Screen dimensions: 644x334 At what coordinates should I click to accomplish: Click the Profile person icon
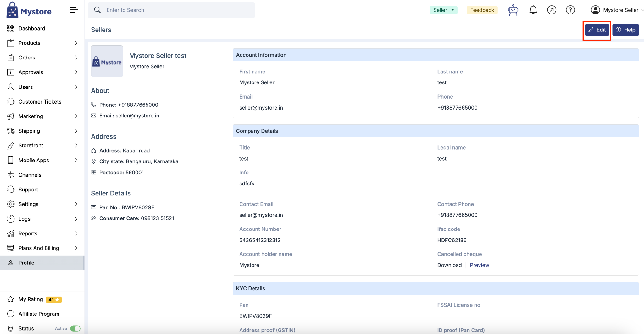11,263
